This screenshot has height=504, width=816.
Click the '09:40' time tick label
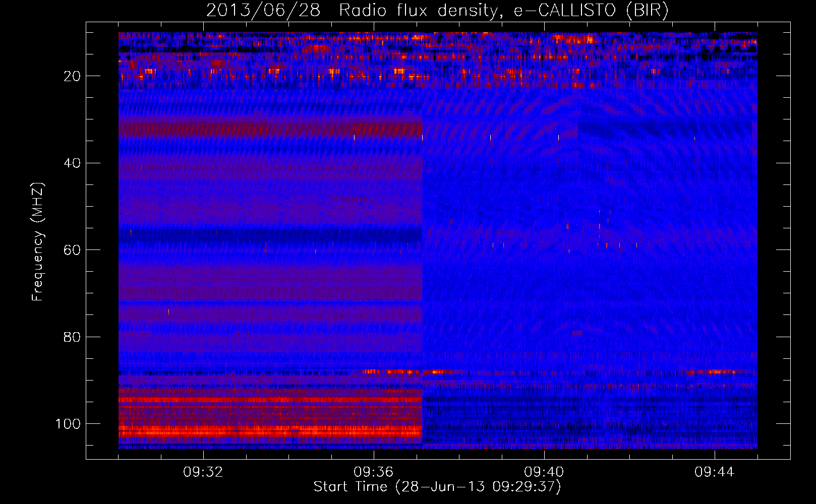pyautogui.click(x=544, y=472)
